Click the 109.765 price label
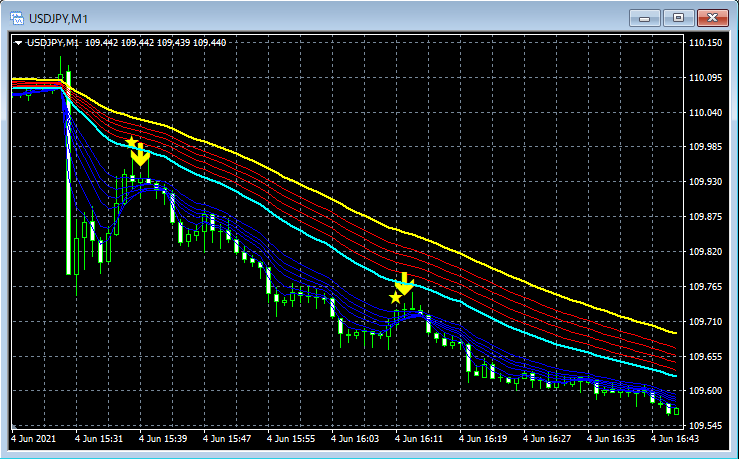The height and width of the screenshot is (459, 739). (x=705, y=287)
